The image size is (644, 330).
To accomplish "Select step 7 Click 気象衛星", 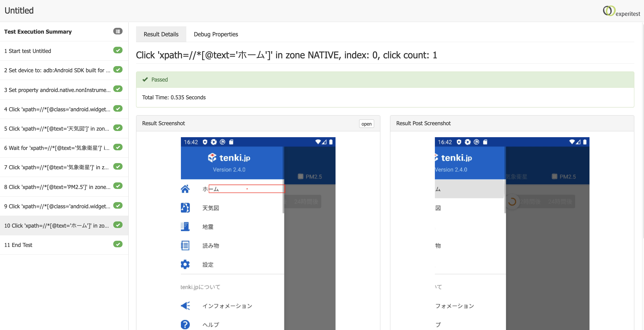I will pos(64,167).
